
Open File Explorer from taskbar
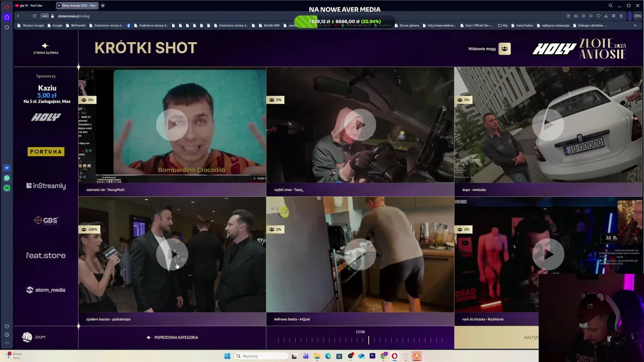click(317, 356)
